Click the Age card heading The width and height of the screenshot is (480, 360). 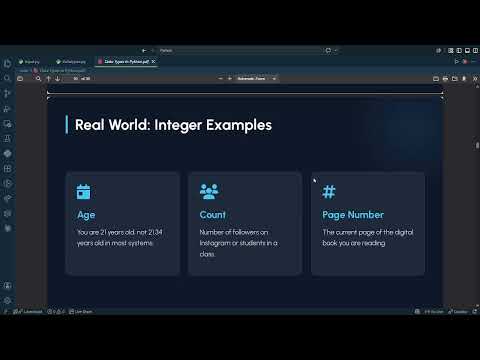[86, 215]
